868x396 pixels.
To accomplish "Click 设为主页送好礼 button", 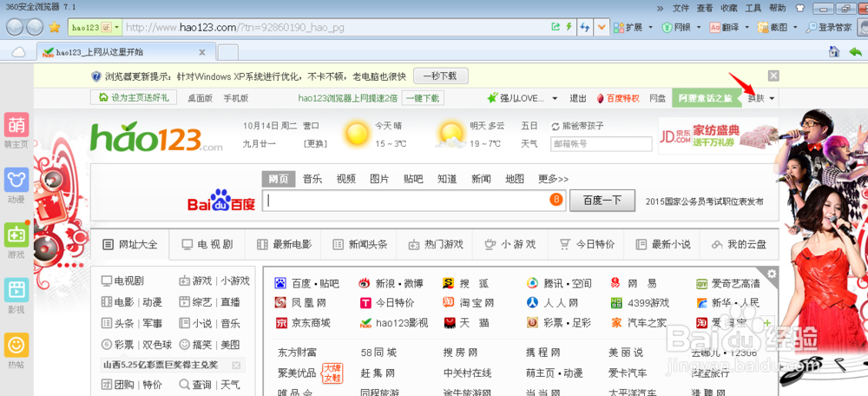I will [134, 97].
